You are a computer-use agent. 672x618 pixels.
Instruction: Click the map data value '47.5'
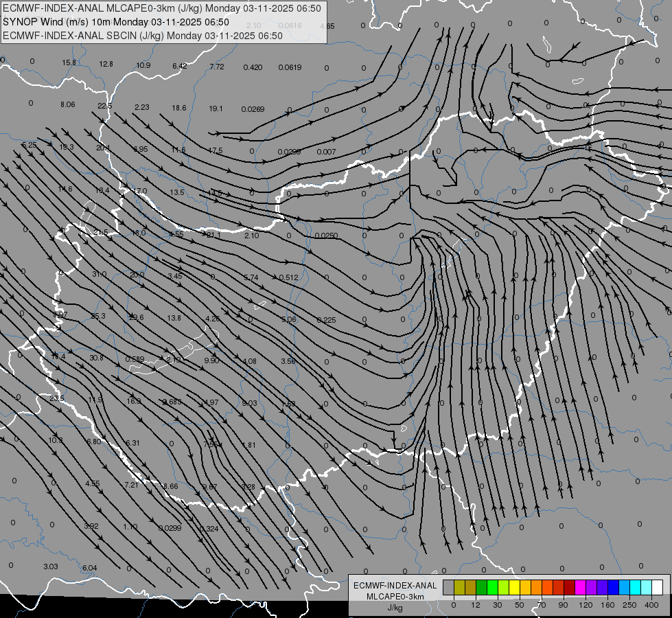(216, 150)
